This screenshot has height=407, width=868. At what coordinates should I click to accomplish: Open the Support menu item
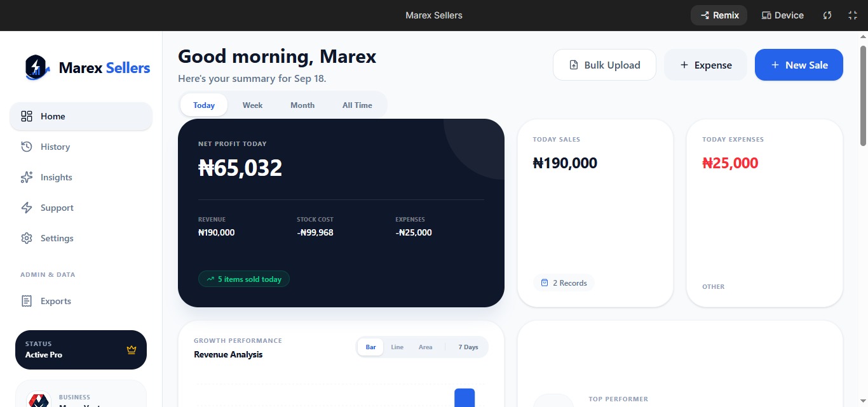81,208
